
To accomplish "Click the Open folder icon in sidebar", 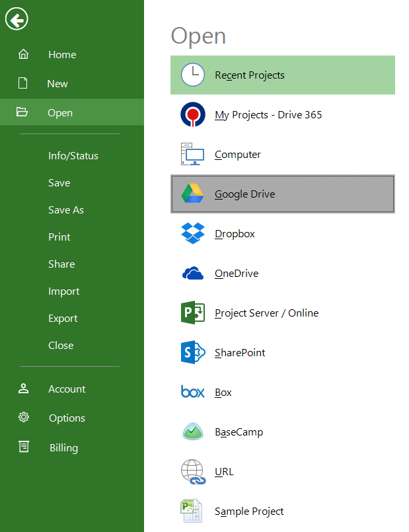I will (22, 112).
